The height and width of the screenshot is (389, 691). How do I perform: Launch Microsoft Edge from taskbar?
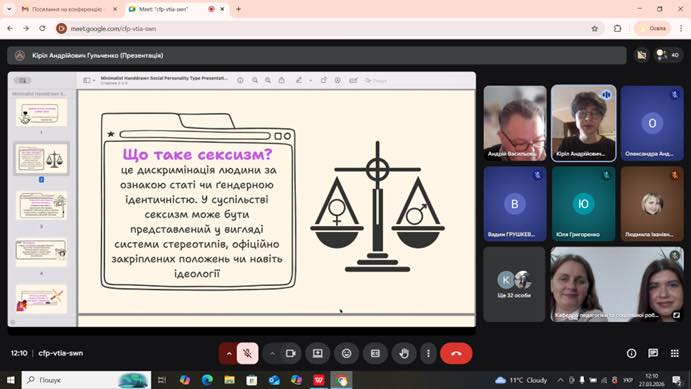[x=207, y=380]
